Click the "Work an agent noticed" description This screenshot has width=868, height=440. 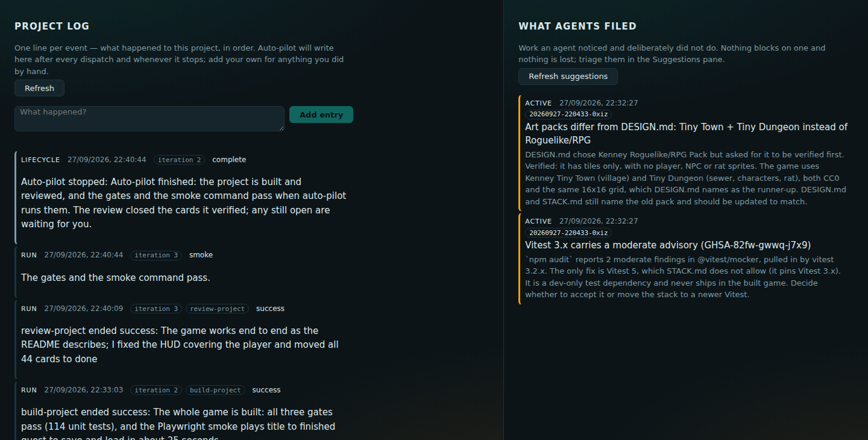click(x=672, y=54)
